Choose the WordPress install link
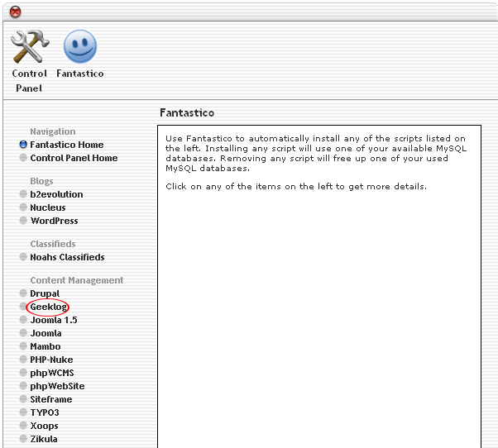 point(54,221)
